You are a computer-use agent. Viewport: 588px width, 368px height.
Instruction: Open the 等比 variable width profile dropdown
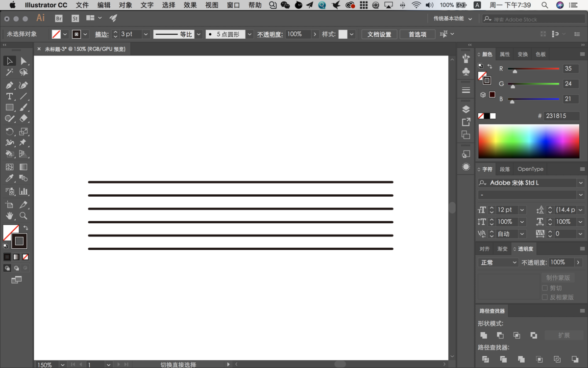pyautogui.click(x=198, y=34)
